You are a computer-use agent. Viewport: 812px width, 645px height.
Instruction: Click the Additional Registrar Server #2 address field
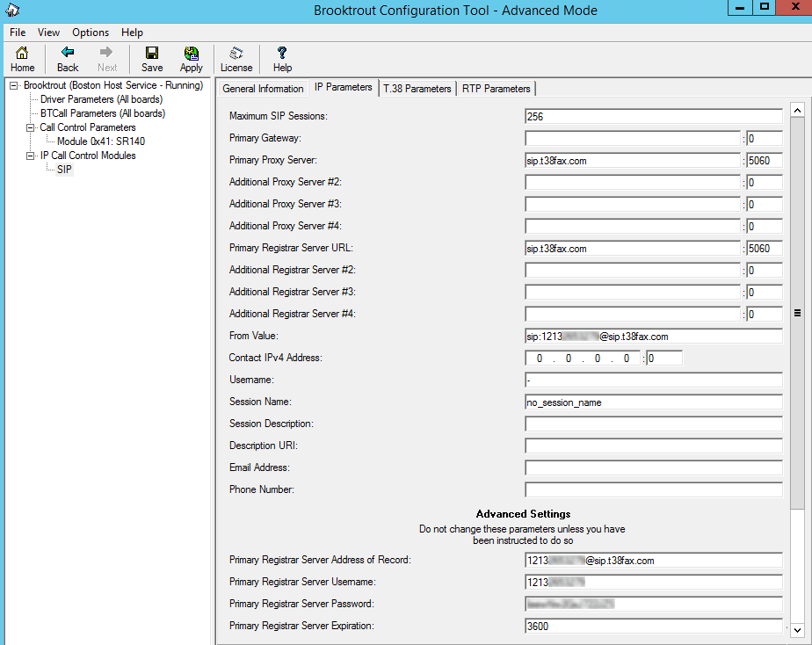(x=633, y=271)
